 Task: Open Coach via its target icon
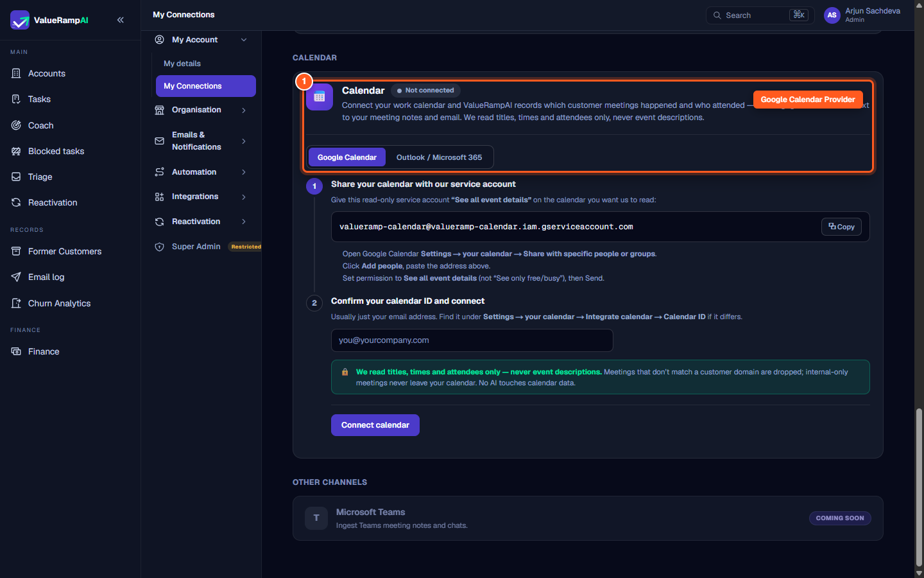click(x=16, y=125)
